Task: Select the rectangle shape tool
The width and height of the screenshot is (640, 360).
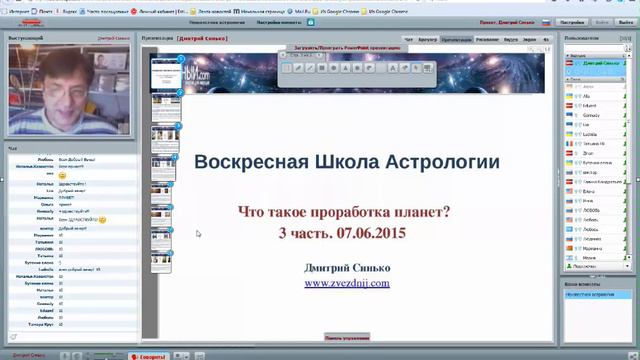Action: coord(322,68)
